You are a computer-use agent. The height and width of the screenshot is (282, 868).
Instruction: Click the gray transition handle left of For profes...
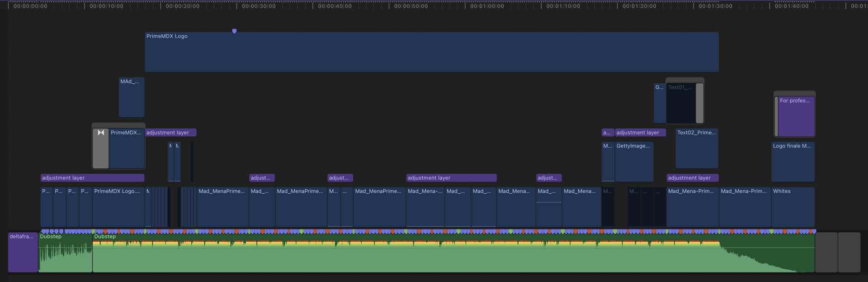point(776,116)
